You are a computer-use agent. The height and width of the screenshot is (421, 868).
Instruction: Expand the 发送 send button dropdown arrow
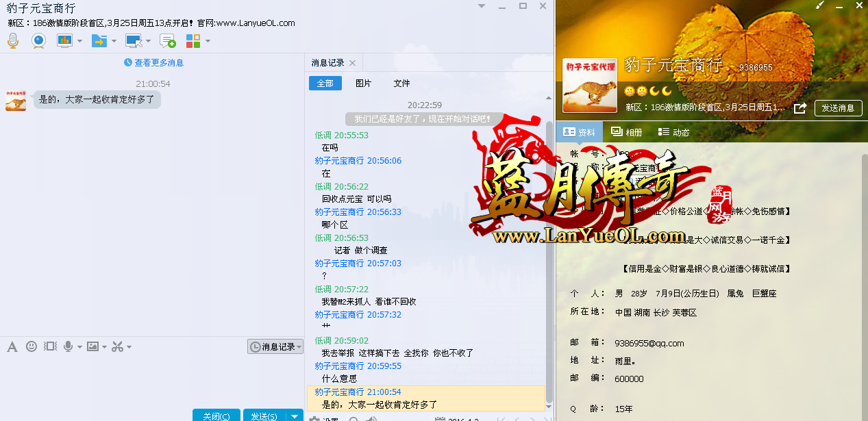[x=295, y=416]
